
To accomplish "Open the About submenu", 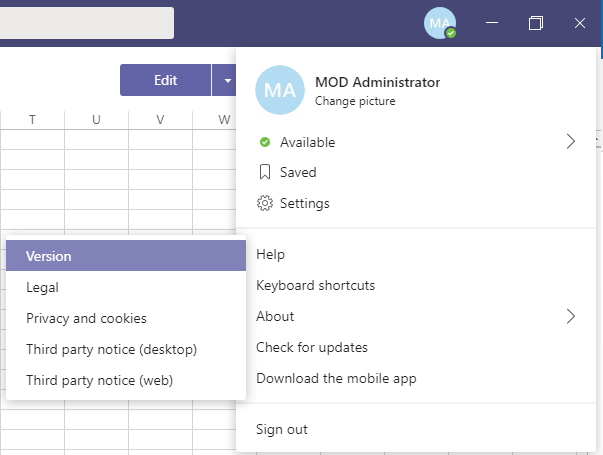I will (x=416, y=316).
